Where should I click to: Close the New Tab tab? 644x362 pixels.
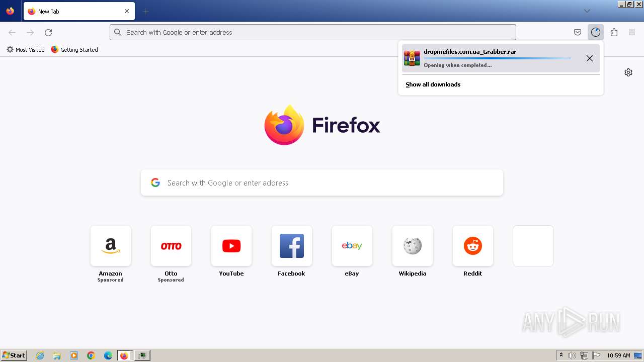127,11
